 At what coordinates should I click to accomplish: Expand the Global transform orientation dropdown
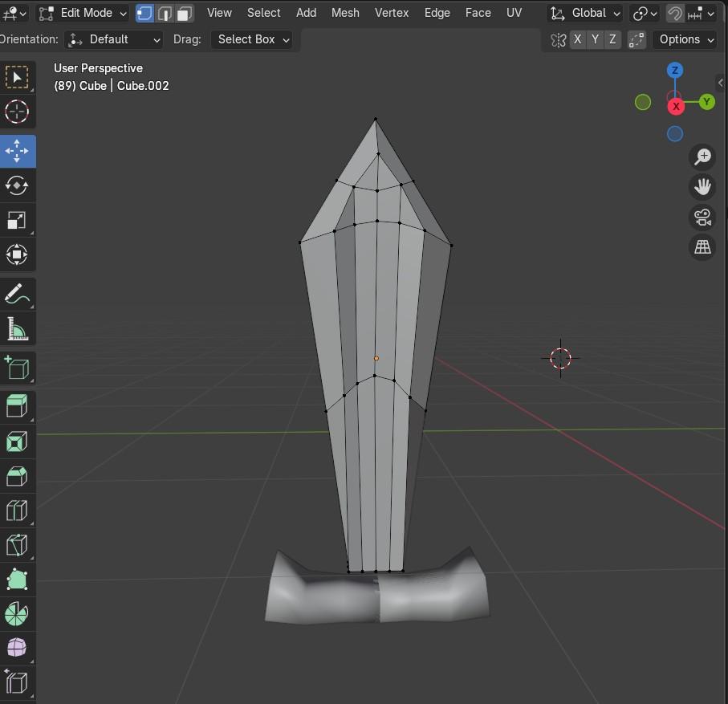586,13
